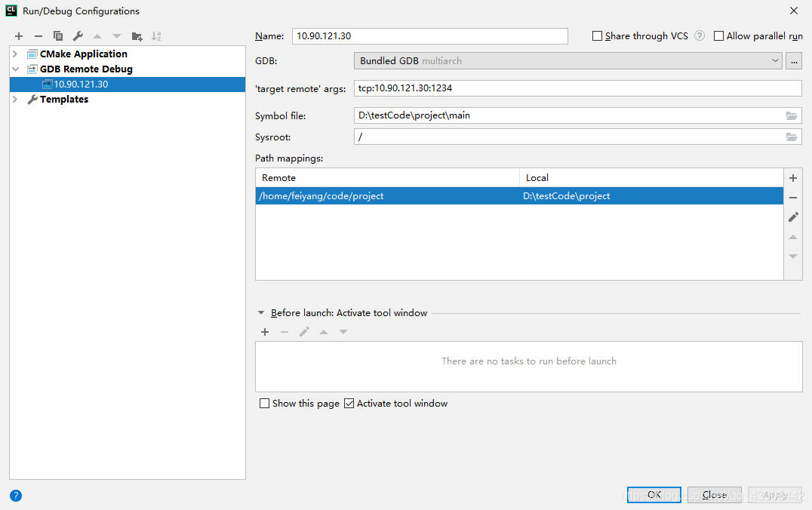Select Templates in tree

(64, 99)
